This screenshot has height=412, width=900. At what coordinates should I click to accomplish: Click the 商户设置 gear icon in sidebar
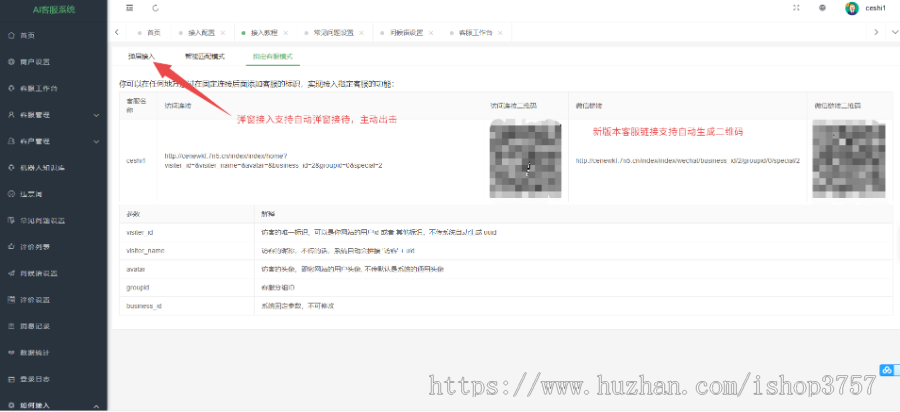tap(11, 62)
